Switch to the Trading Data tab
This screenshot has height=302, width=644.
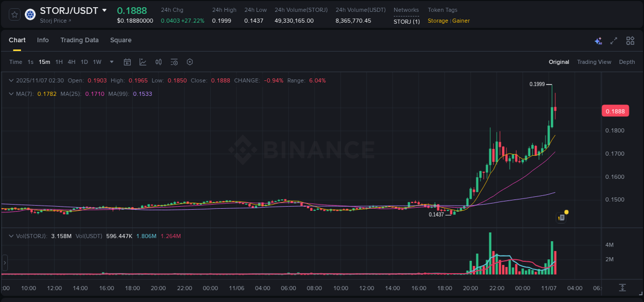pos(79,40)
